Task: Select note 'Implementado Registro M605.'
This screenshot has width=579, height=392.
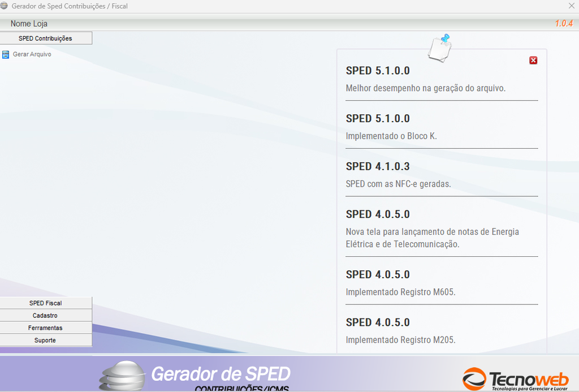Action: coord(401,292)
